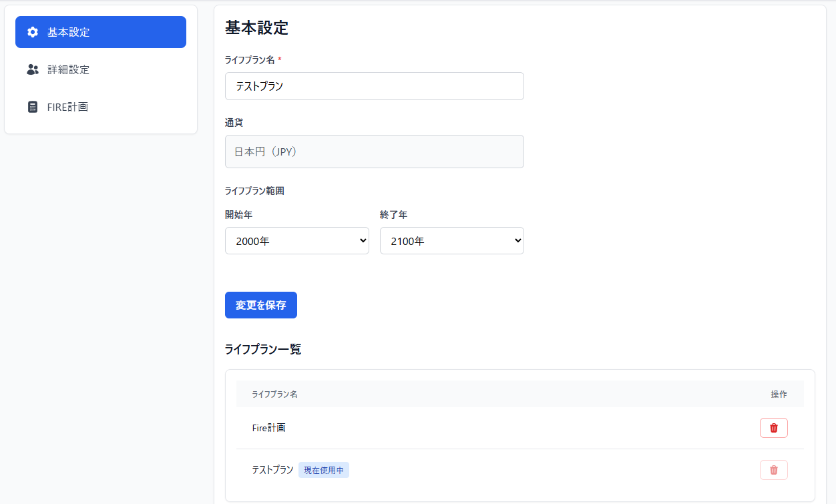Viewport: 836px width, 504px height.
Task: Click the trash icon in テストプラン row
Action: (774, 470)
